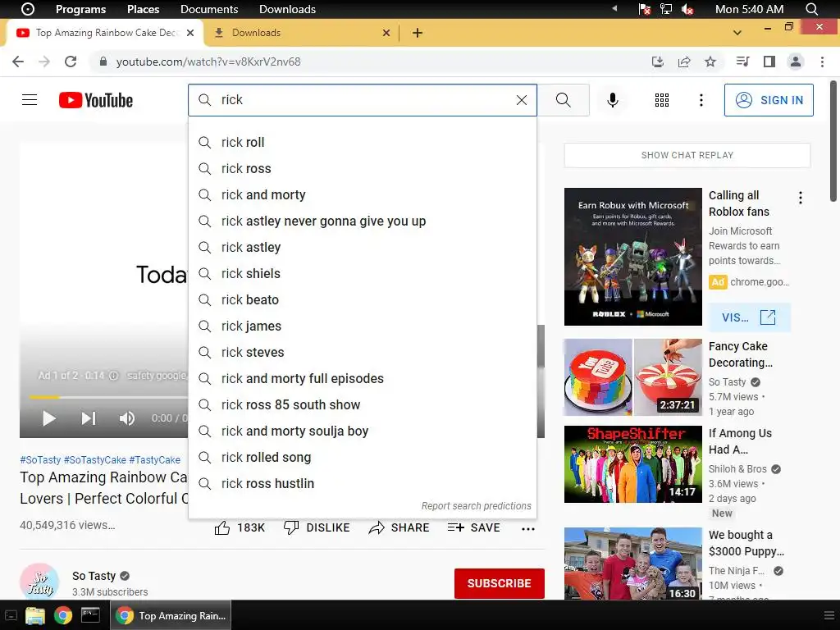Open the YouTube guide hamburger menu
840x630 pixels.
coord(30,100)
